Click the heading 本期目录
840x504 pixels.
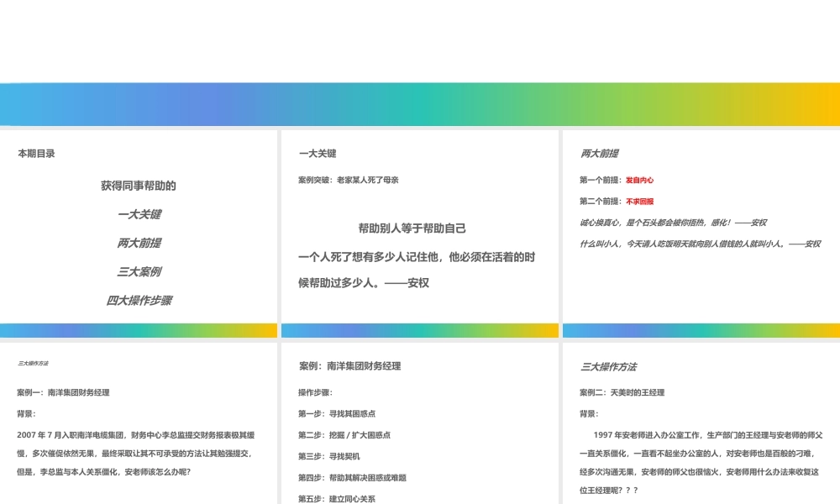tap(36, 154)
